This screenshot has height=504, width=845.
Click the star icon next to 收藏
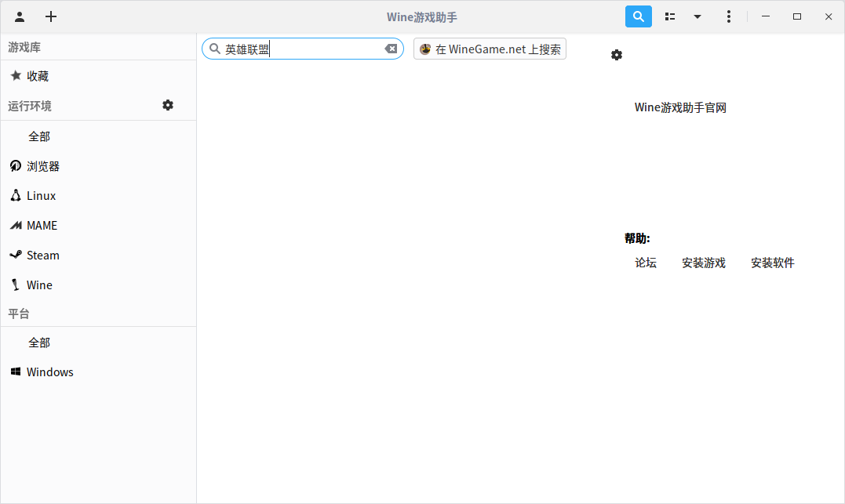coord(16,75)
